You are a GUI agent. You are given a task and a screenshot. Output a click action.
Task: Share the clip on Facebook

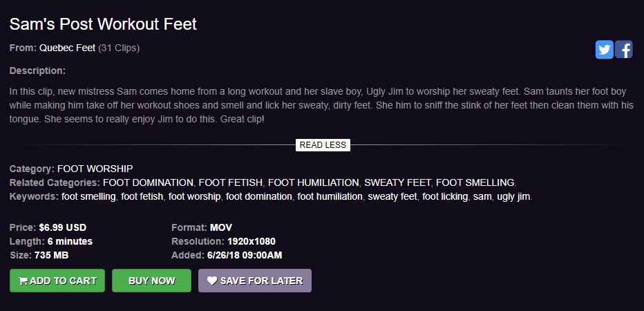point(624,50)
